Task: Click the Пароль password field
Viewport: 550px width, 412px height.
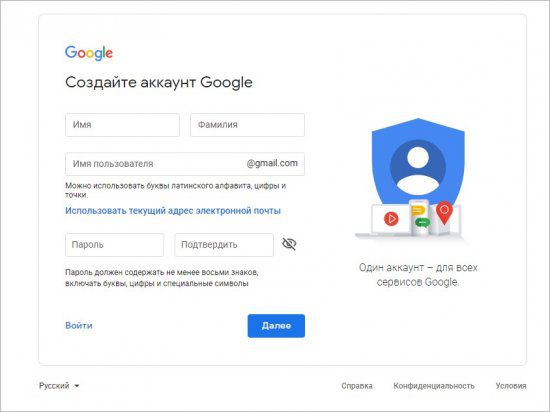Action: click(x=114, y=245)
